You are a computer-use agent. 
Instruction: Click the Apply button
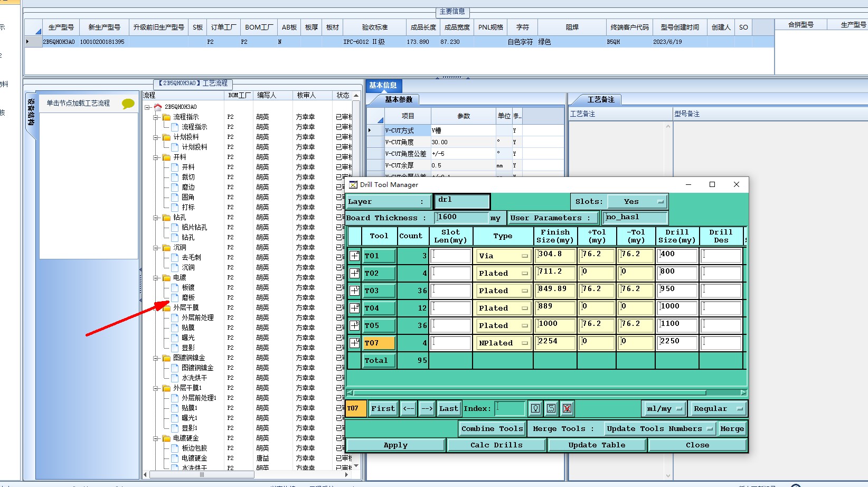pos(395,445)
